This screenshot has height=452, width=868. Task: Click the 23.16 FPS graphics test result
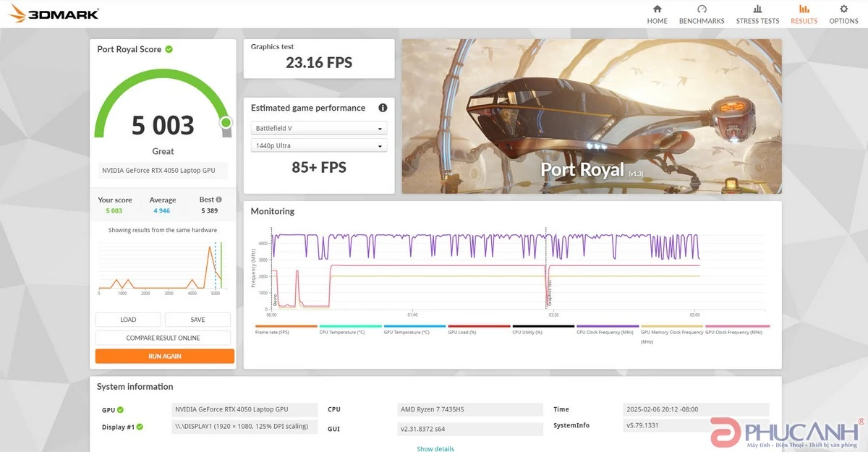(x=319, y=63)
